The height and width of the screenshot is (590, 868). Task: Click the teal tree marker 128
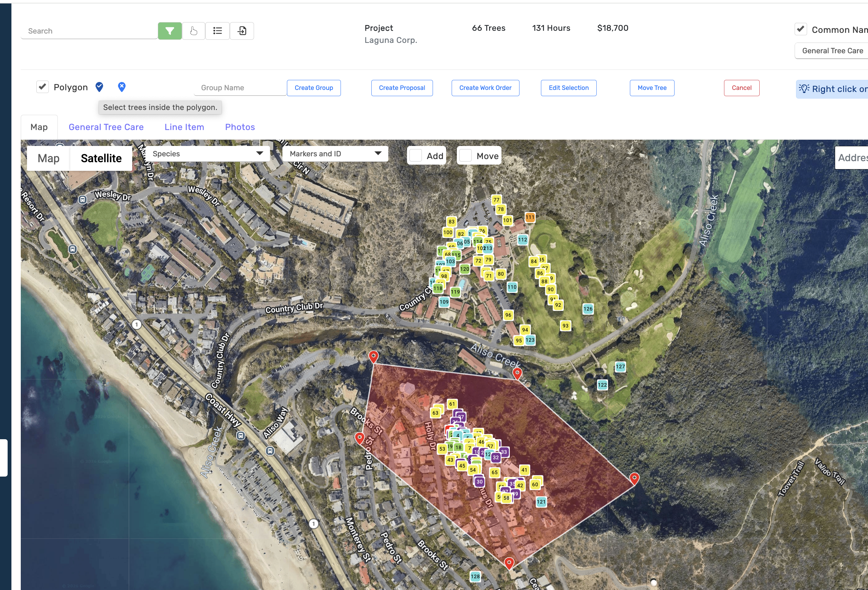(x=475, y=576)
